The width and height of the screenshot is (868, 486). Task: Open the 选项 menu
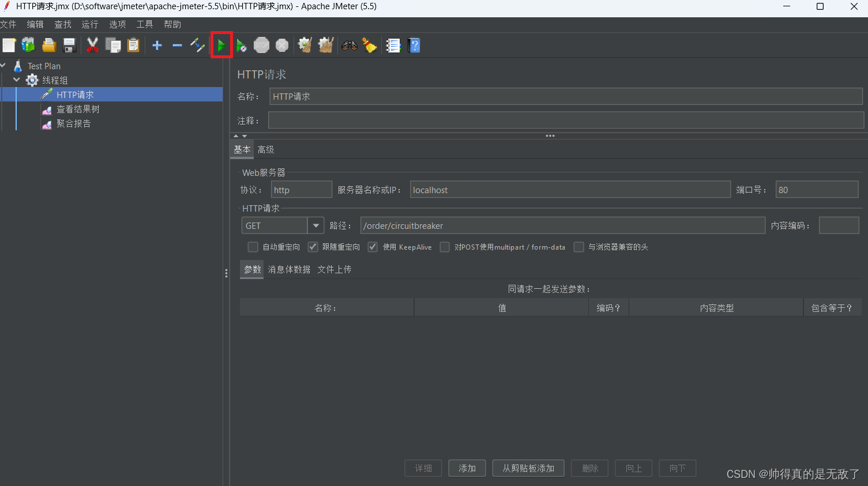coord(118,24)
